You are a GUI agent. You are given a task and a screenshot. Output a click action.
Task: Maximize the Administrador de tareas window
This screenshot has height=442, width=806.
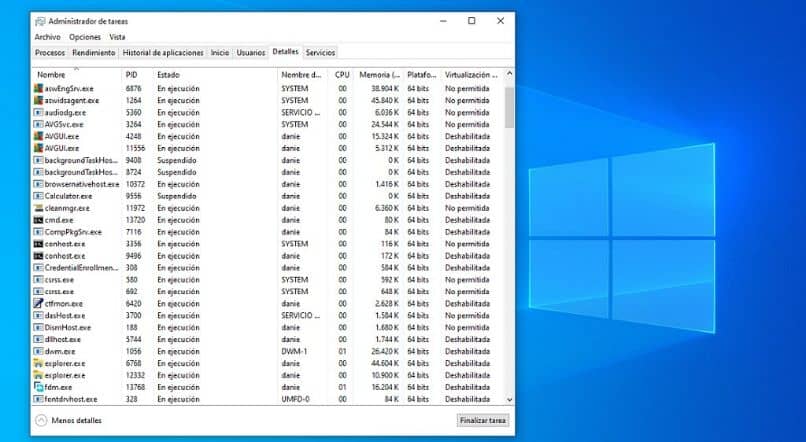tap(471, 21)
